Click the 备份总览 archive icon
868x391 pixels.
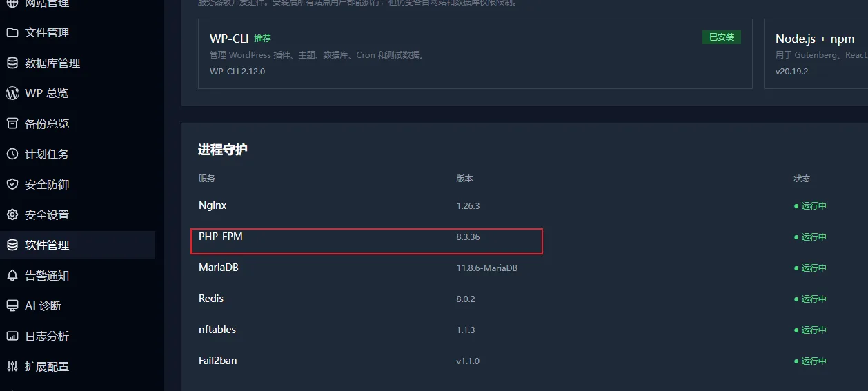[12, 123]
